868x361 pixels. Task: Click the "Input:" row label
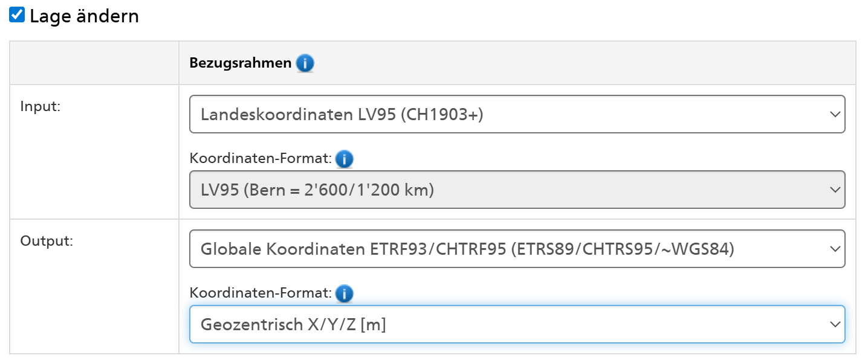(x=40, y=106)
